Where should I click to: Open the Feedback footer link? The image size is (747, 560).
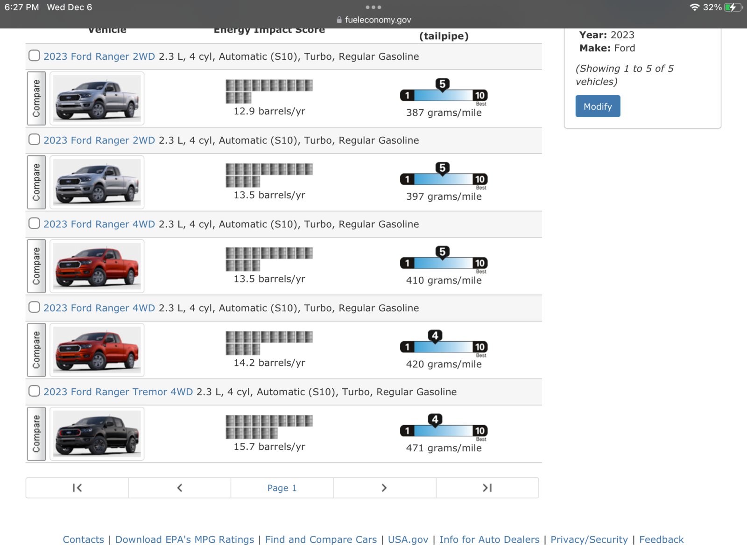(661, 539)
